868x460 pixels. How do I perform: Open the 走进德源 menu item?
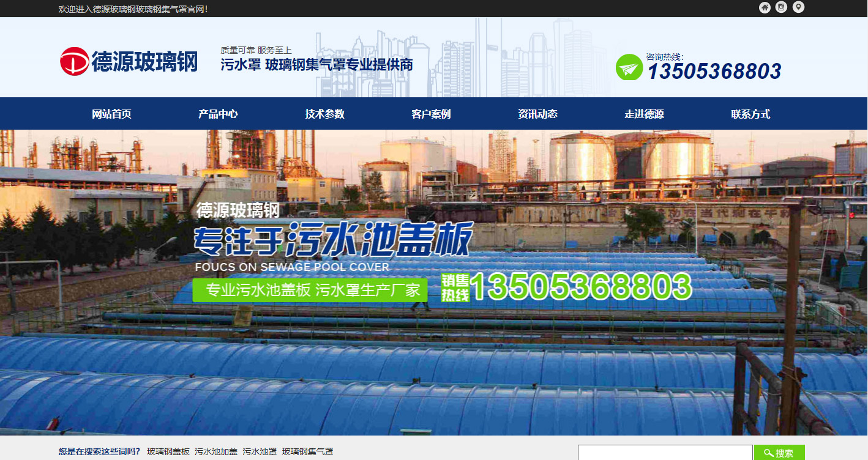(x=643, y=113)
